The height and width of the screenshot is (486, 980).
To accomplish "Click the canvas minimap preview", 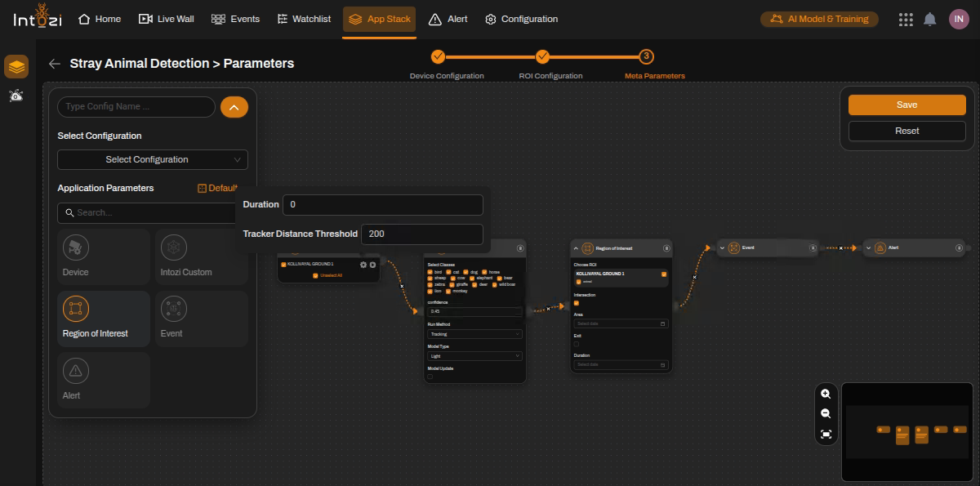I will (906, 430).
